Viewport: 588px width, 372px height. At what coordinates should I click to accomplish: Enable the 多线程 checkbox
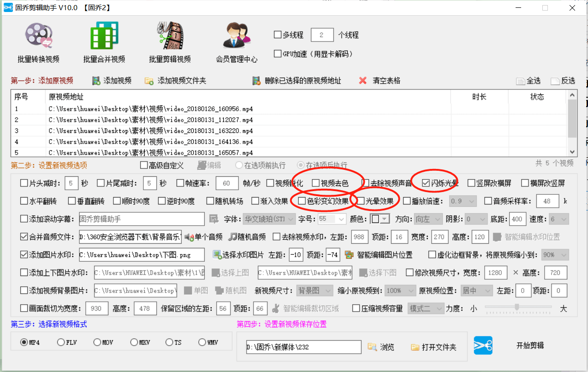[278, 35]
